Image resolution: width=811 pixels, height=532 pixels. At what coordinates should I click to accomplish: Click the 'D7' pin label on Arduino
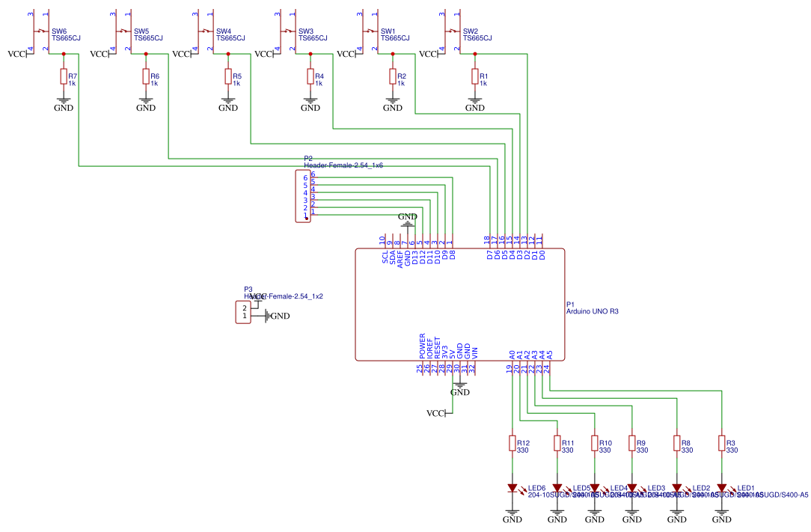coord(490,255)
